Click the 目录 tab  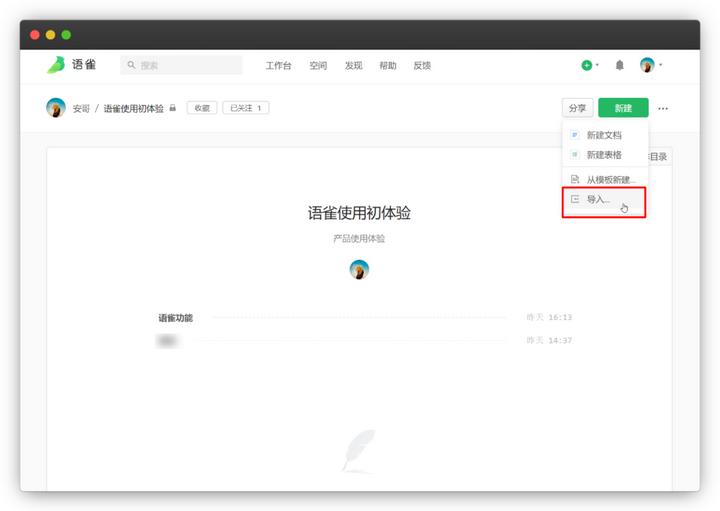tap(659, 157)
